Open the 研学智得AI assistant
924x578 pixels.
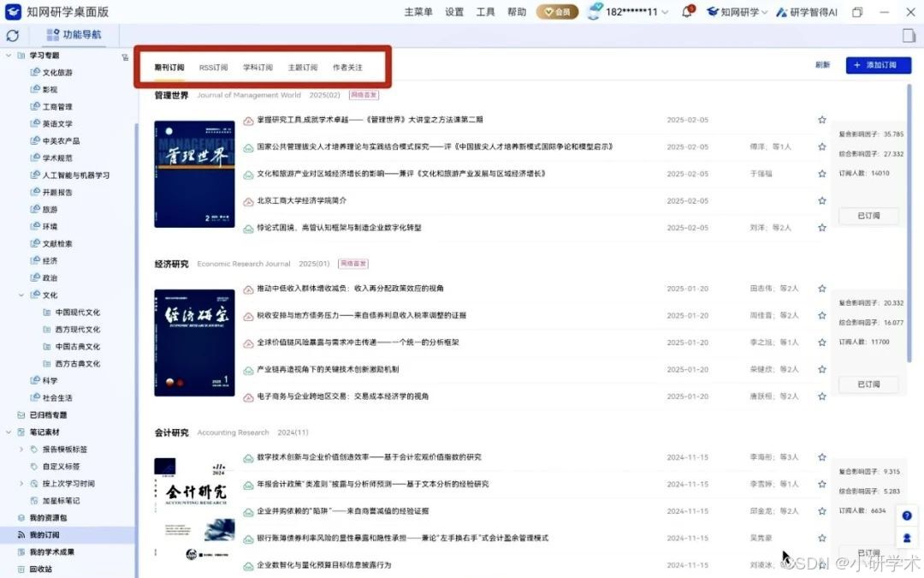pos(807,12)
